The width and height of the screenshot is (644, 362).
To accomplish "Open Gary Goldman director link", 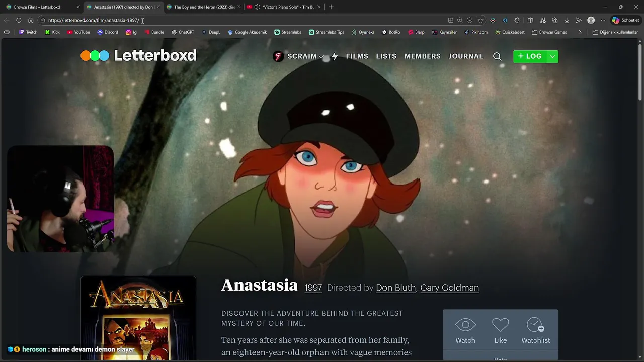I will (450, 288).
